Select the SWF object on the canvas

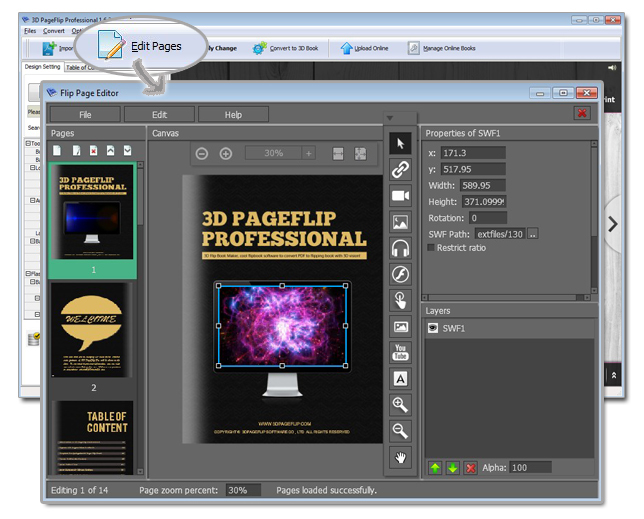(x=282, y=326)
